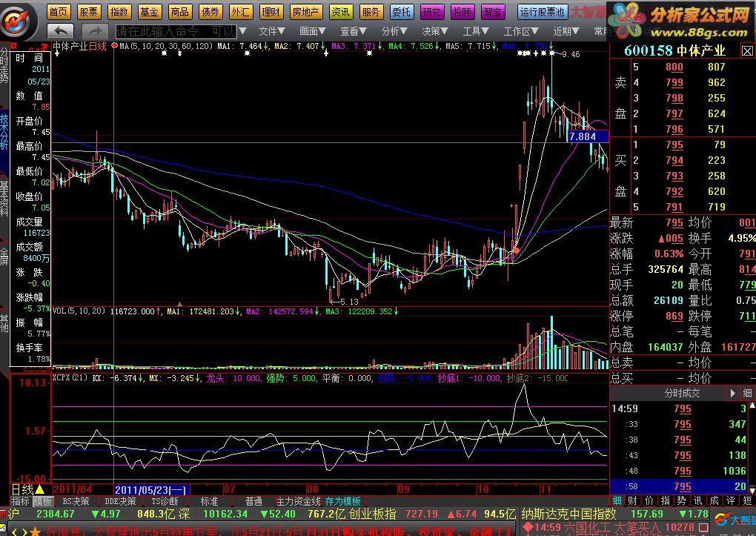Click the 运行股票池 button
756x536 pixels.
pyautogui.click(x=542, y=12)
